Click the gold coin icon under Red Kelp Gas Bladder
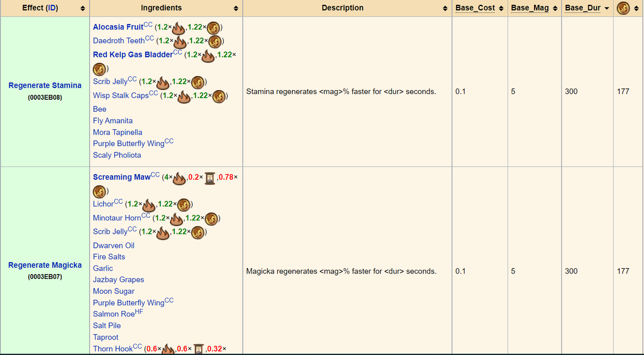The image size is (644, 355). click(99, 69)
